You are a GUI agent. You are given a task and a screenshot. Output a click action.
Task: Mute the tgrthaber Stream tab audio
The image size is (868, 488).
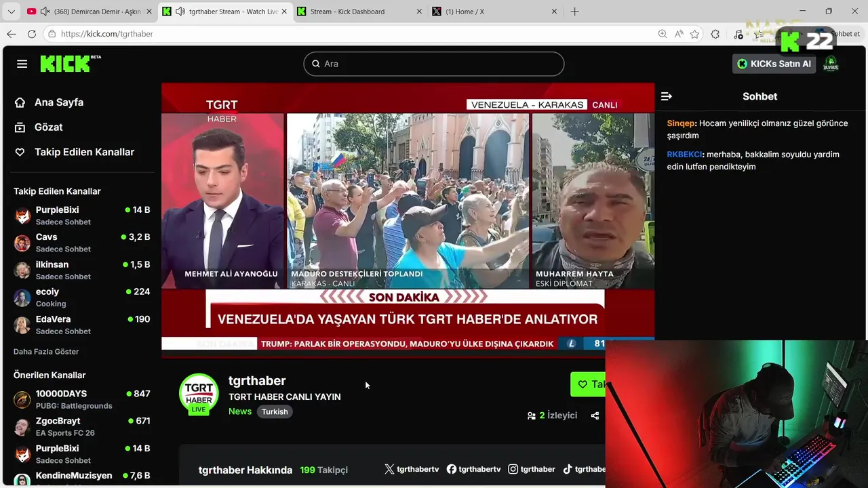[180, 12]
